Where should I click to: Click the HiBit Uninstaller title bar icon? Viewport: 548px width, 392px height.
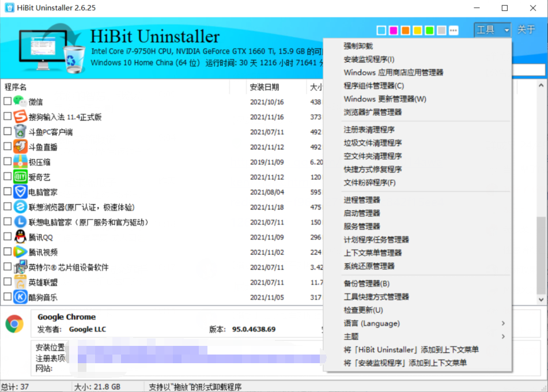[9, 7]
